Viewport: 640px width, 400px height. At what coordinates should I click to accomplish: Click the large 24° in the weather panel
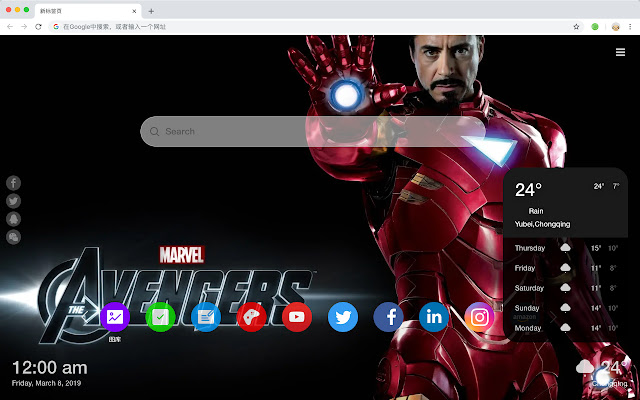[528, 190]
